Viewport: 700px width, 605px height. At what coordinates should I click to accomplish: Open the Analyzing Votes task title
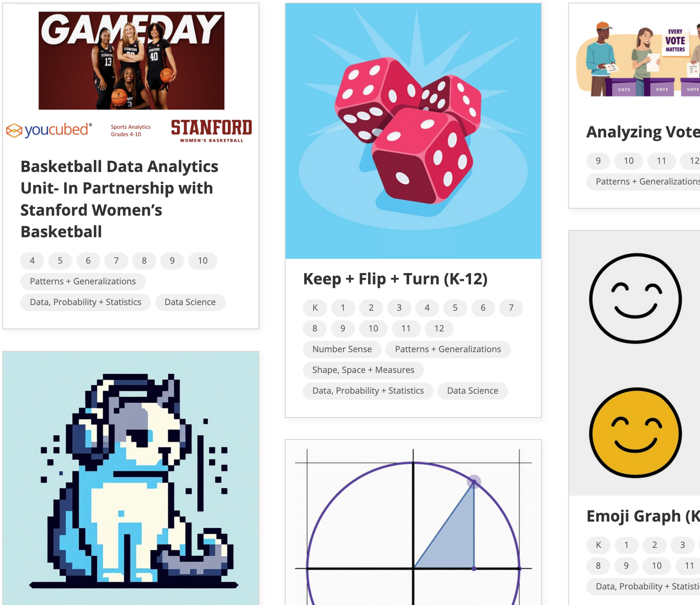(643, 132)
